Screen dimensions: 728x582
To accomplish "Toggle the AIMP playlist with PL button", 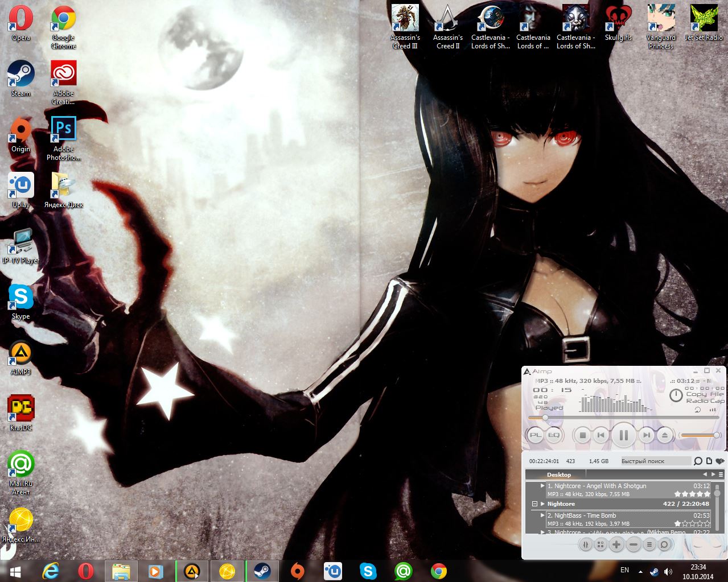I will coord(536,436).
